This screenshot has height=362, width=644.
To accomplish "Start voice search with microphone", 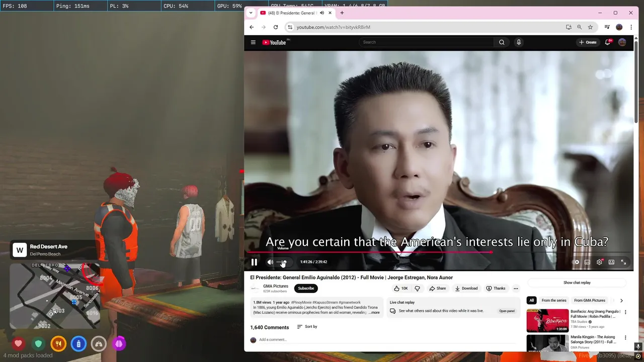I will point(519,42).
